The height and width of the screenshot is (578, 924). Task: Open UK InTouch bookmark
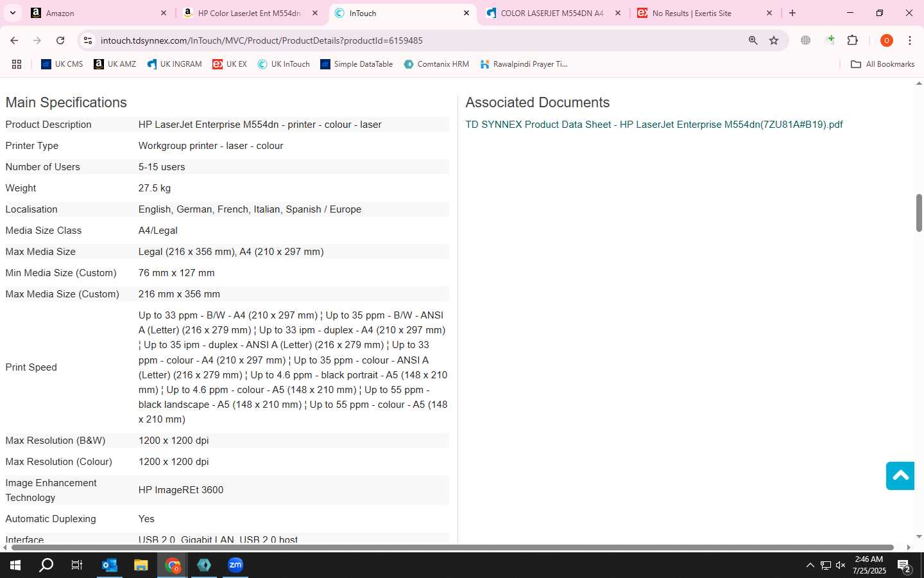[x=284, y=64]
